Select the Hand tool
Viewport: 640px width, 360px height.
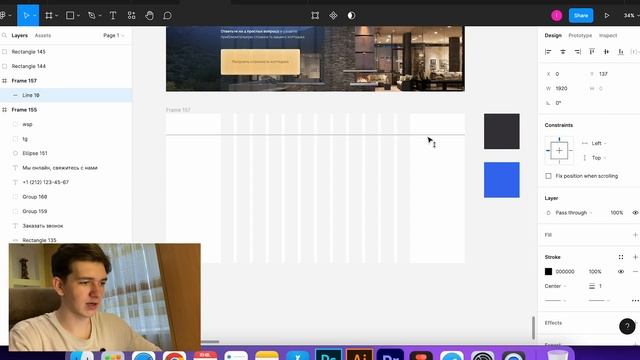149,16
